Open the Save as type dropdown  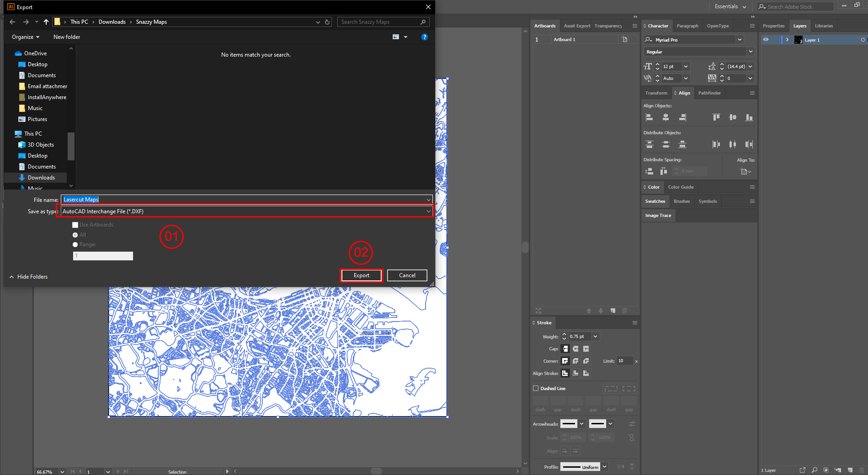point(428,211)
